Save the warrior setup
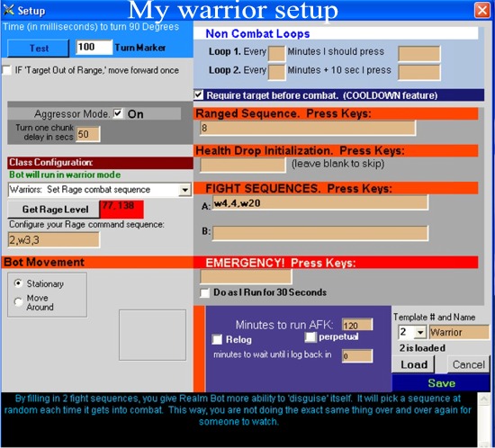Viewport: 495px width, 448px height. click(x=441, y=383)
